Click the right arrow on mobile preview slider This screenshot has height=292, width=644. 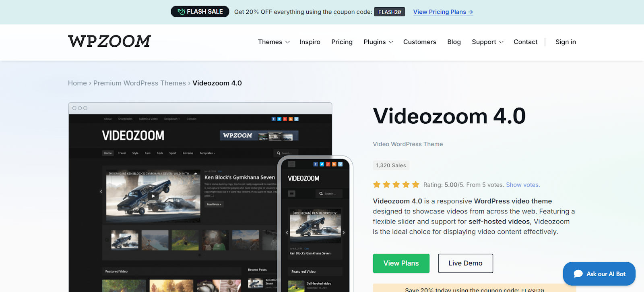click(x=343, y=232)
